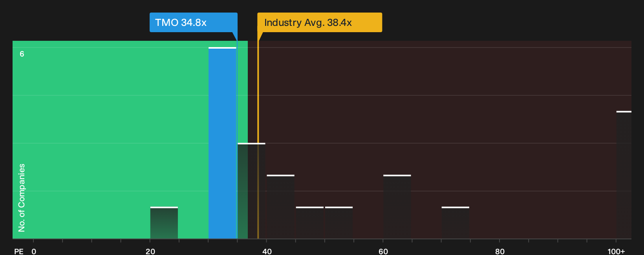This screenshot has height=255, width=644.
Task: Select the histogram bar at PE 60-65
Action: pos(397,207)
